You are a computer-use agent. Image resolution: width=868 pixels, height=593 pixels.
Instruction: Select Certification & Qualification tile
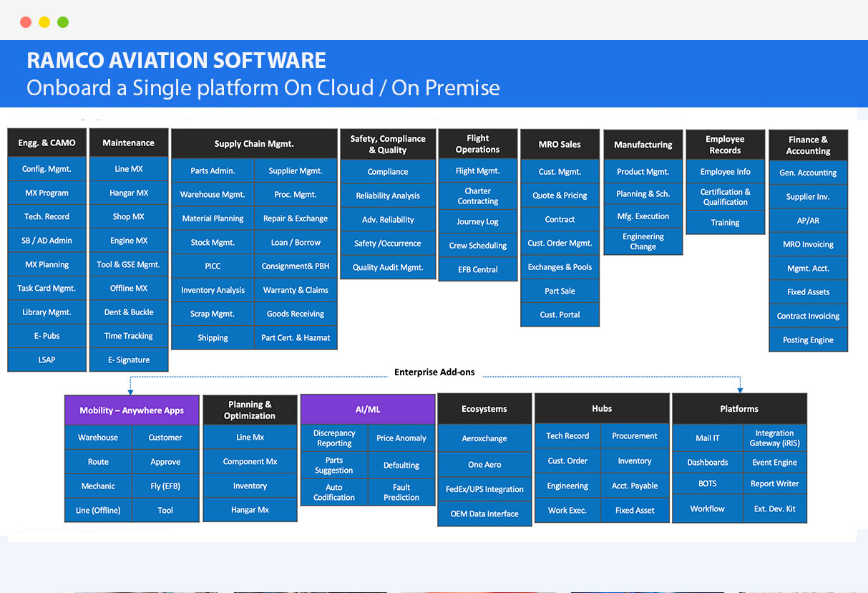click(x=726, y=197)
